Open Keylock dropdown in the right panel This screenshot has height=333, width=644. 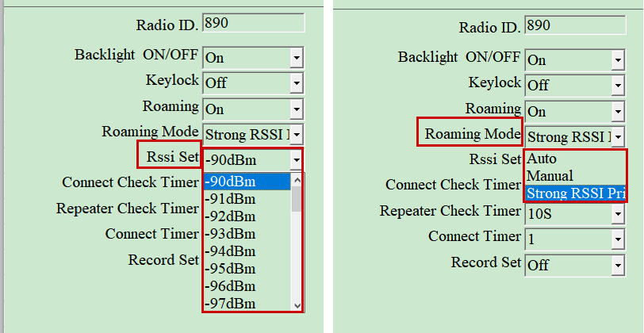(x=618, y=85)
